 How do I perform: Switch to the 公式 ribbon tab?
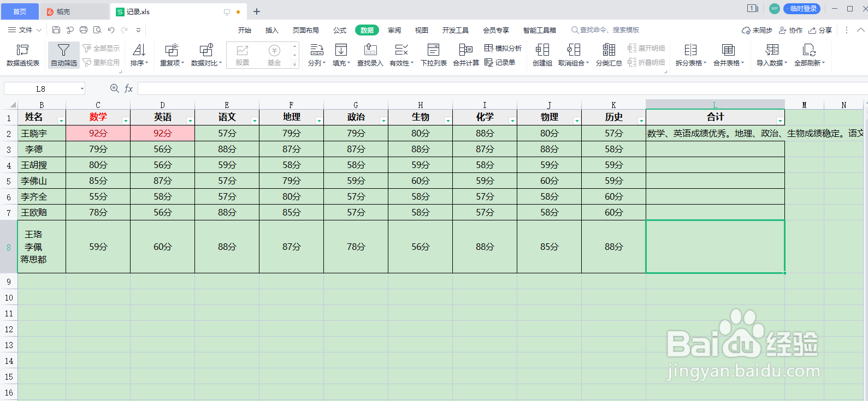point(340,30)
